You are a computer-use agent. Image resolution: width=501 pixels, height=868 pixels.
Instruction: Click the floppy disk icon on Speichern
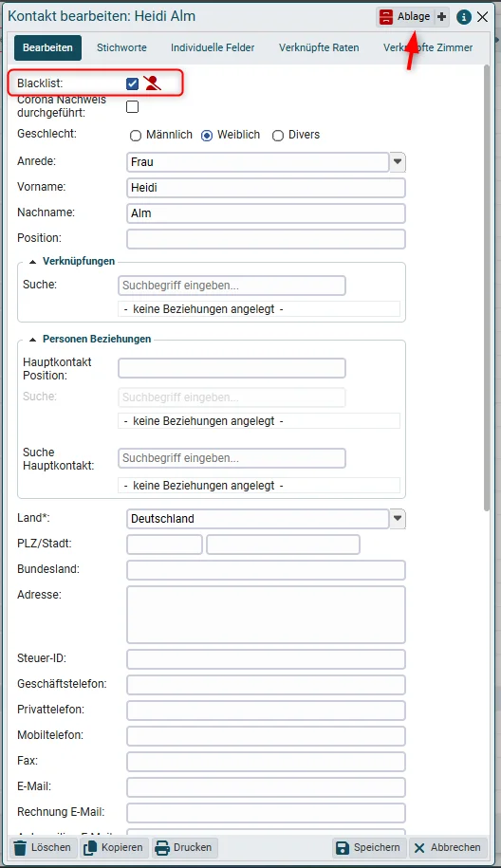(343, 847)
